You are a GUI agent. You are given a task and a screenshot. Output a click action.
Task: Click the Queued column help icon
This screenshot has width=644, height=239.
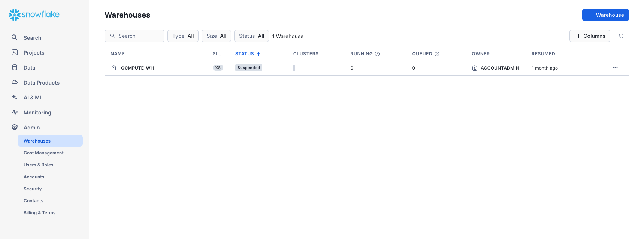[437, 54]
